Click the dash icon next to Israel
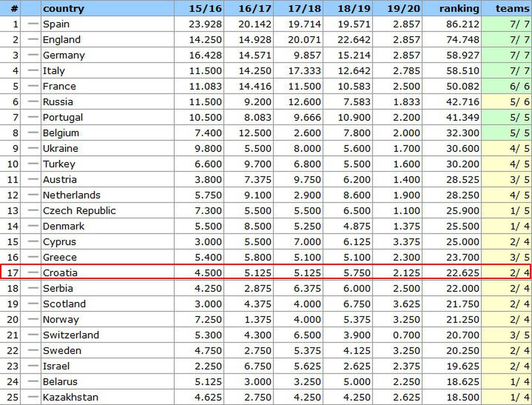This screenshot has width=532, height=405. [x=33, y=366]
